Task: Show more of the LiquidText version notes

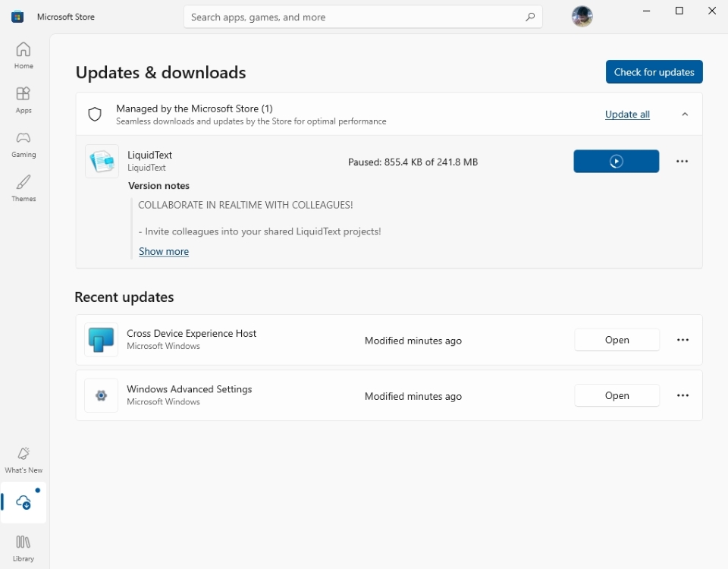Action: [164, 251]
